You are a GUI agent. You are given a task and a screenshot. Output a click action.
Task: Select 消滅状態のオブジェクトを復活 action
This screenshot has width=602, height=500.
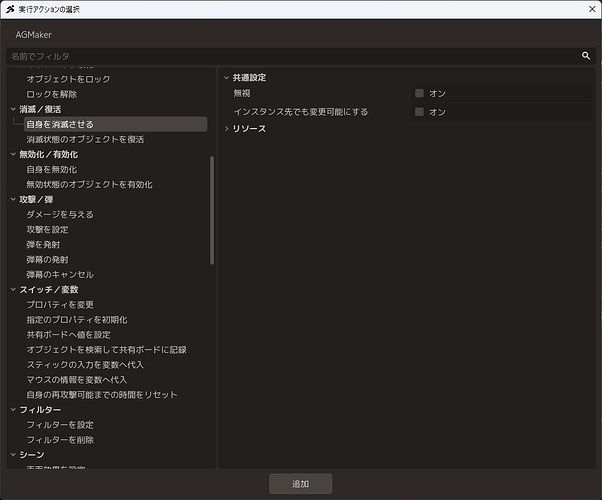click(x=85, y=139)
